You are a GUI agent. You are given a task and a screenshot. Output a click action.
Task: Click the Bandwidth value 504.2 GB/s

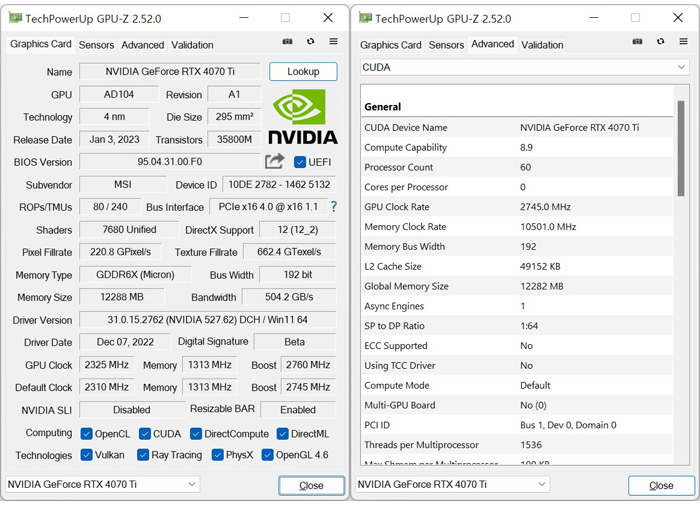click(289, 297)
